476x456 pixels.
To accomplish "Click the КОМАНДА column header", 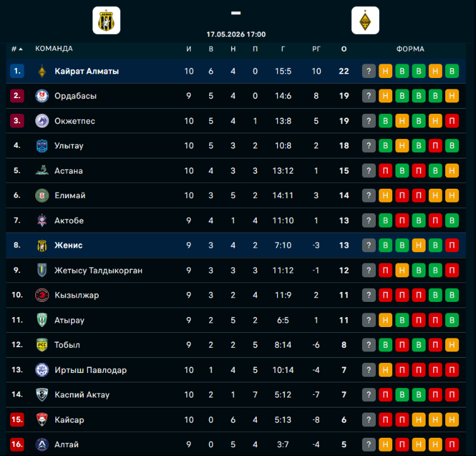I will (54, 48).
